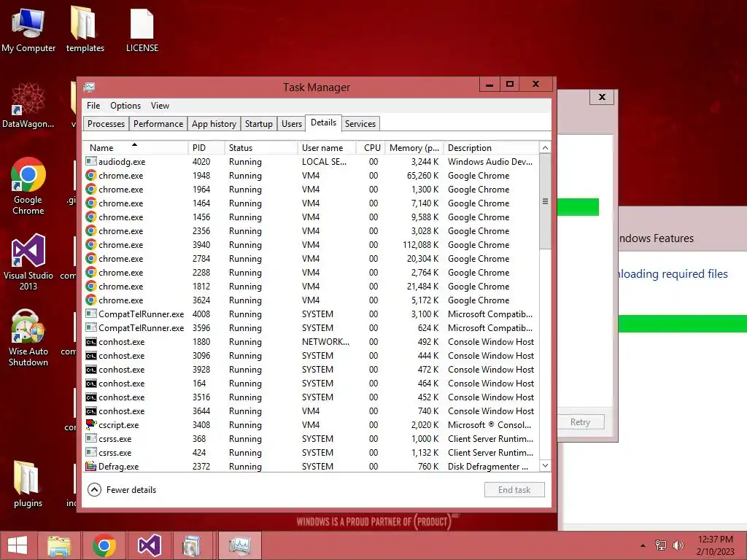
Task: Click the scrollbar up arrow in process list
Action: coord(545,147)
